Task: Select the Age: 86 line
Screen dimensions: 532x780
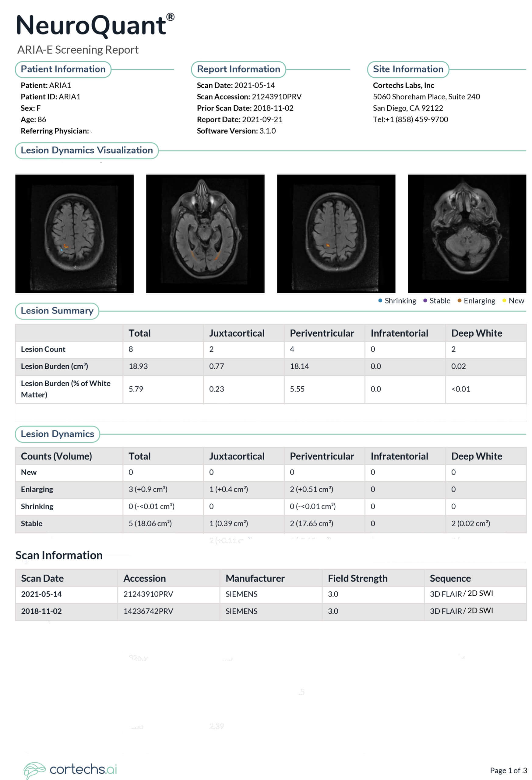Action: [x=33, y=119]
